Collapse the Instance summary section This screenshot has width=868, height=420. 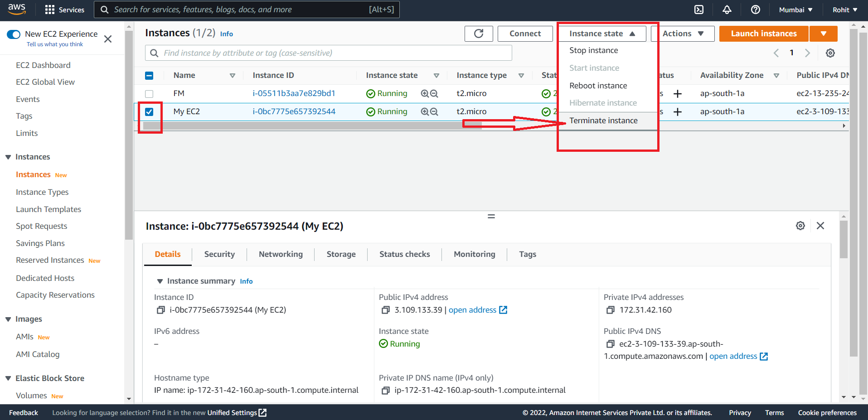[160, 281]
